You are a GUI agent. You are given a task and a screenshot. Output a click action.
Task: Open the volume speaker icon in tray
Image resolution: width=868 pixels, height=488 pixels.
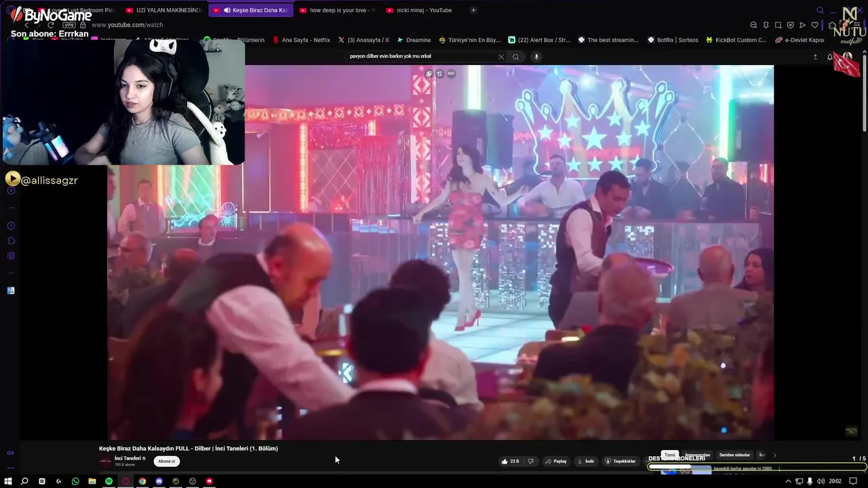click(821, 481)
